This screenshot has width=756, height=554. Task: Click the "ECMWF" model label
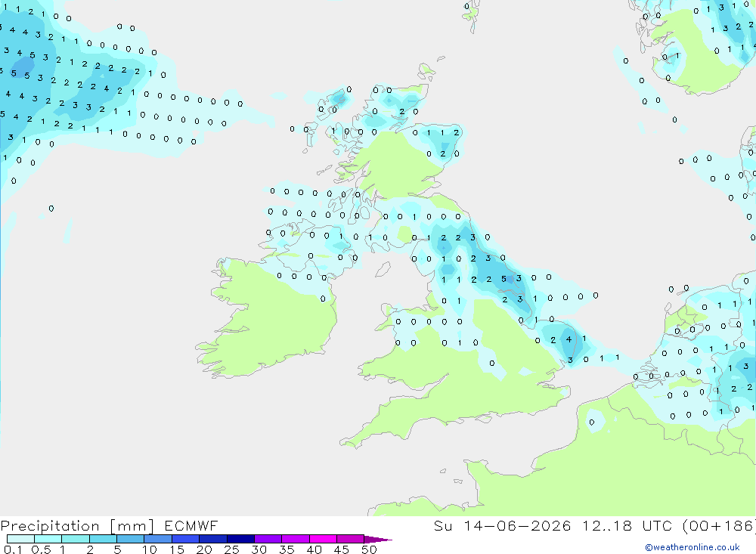(191, 525)
